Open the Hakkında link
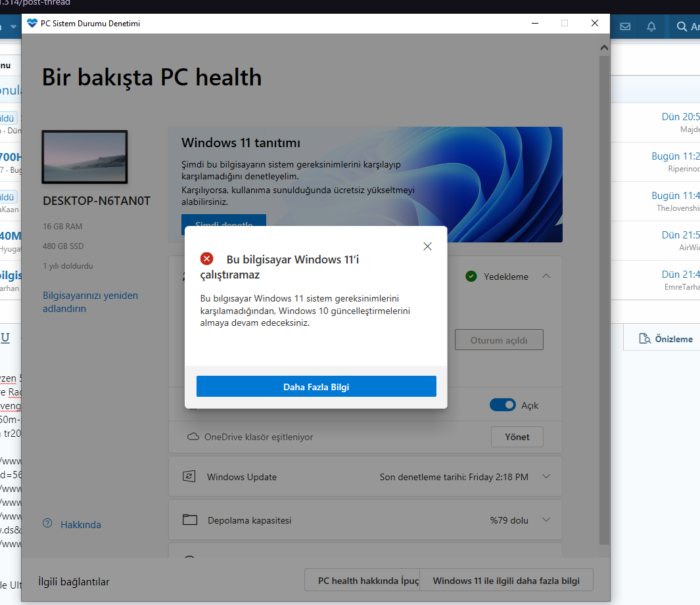The height and width of the screenshot is (605, 700). [x=81, y=525]
